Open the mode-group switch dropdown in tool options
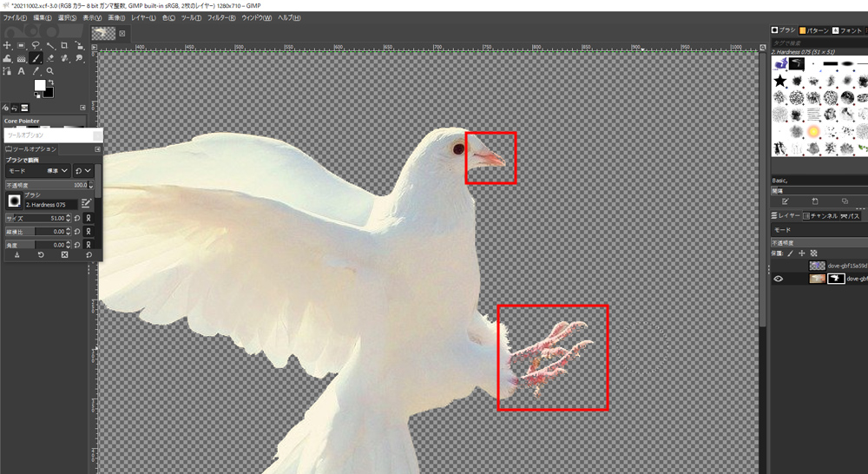The image size is (868, 474). 83,170
